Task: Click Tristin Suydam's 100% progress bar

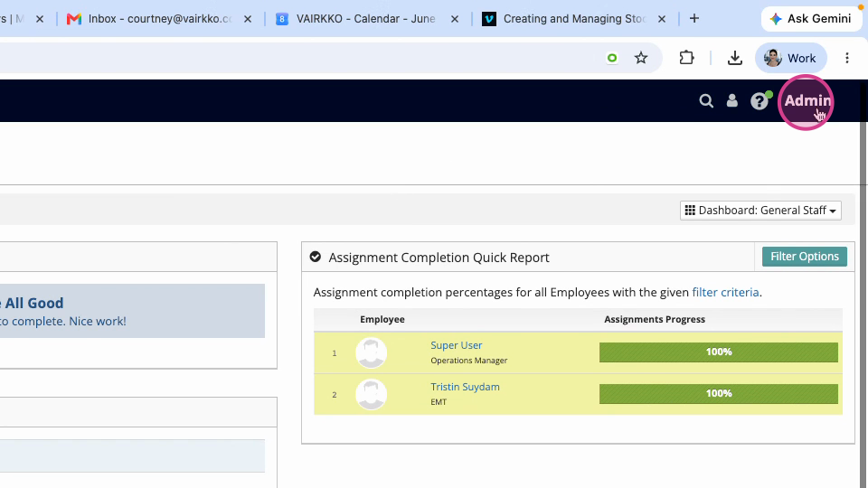Action: (719, 393)
